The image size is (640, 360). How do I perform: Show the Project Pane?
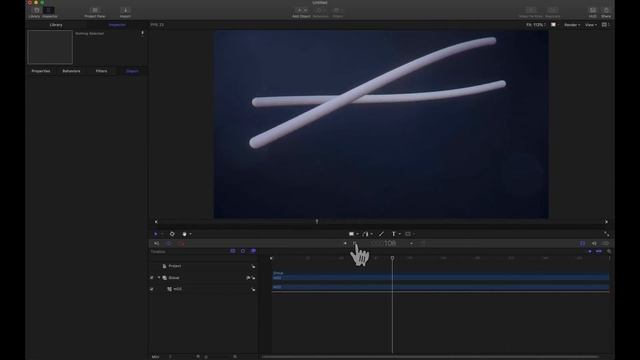(x=95, y=12)
